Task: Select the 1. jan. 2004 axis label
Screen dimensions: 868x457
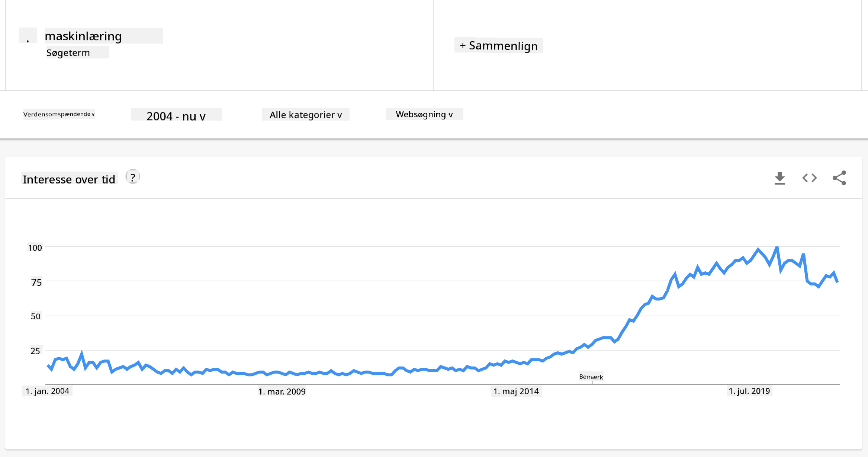Action: [x=47, y=391]
